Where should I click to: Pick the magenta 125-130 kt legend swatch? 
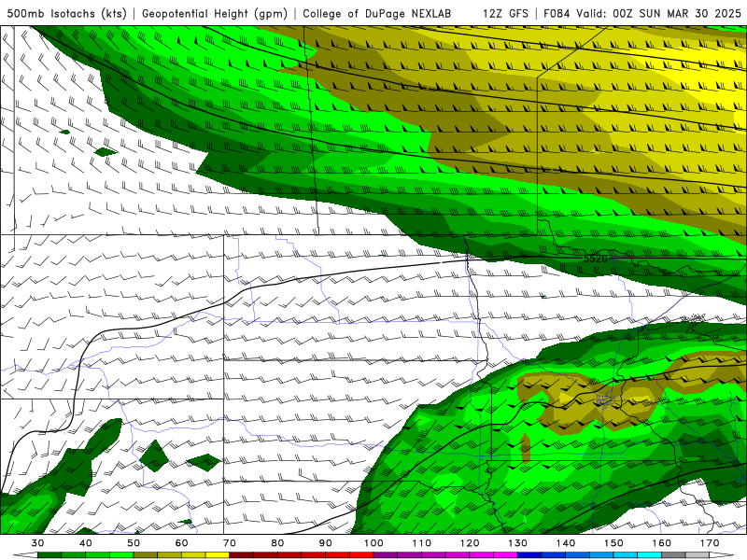[x=505, y=555]
